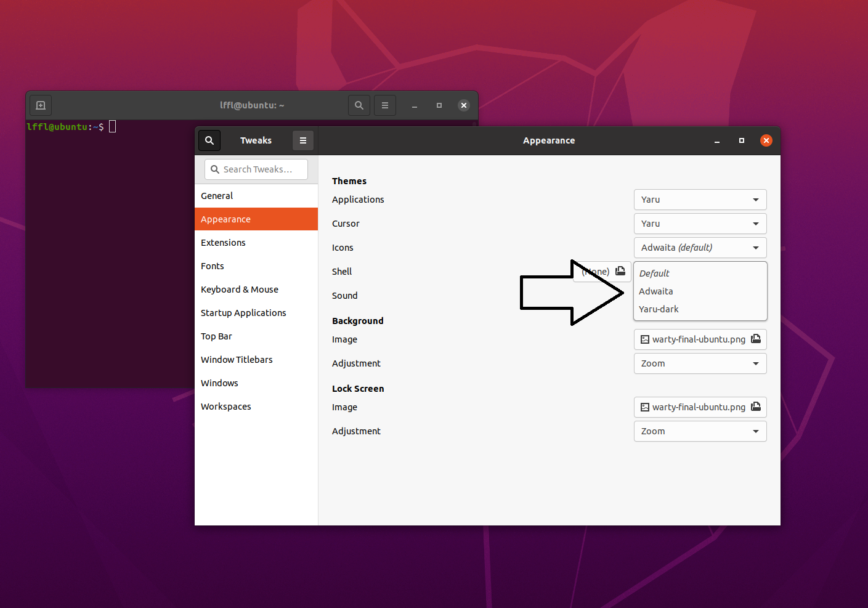Click the Lock Screen image file picker icon
This screenshot has width=868, height=608.
point(755,407)
